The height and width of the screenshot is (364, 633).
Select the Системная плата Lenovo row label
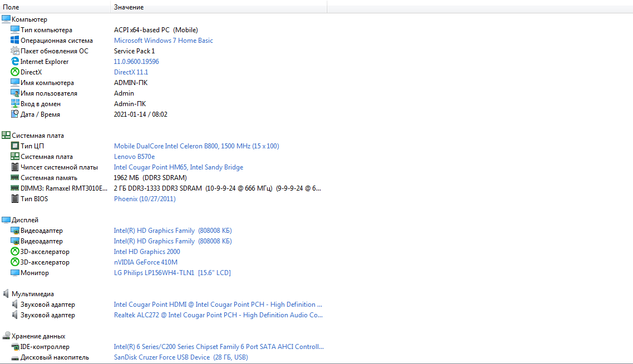point(46,157)
